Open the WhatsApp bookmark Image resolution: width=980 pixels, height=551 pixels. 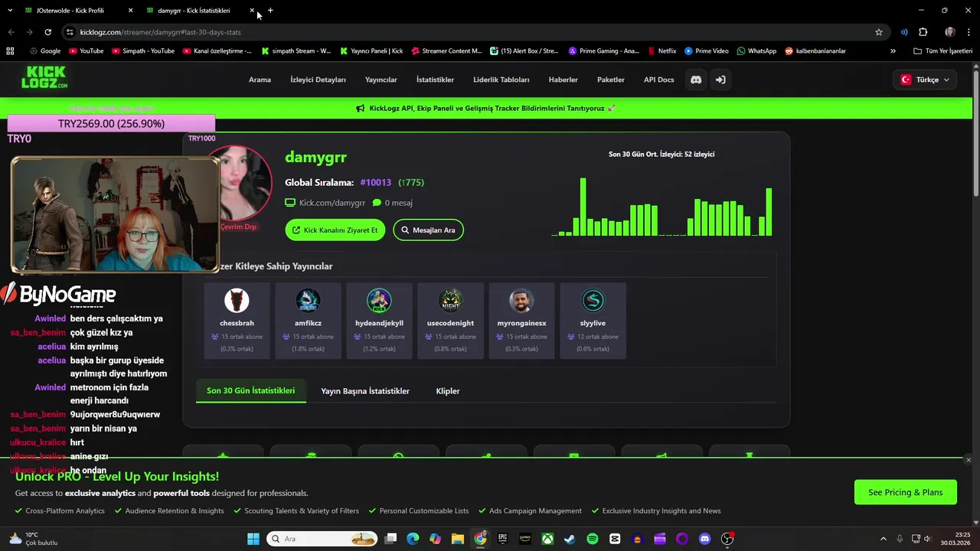pos(756,51)
